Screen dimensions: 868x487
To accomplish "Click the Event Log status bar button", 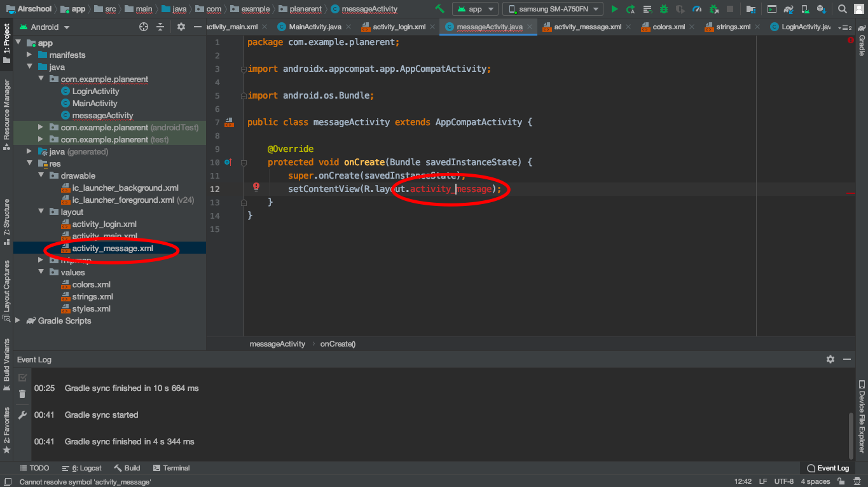I will point(827,468).
